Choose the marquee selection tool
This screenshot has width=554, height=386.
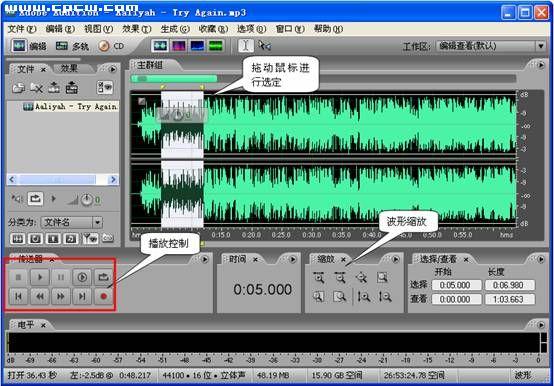click(x=264, y=46)
